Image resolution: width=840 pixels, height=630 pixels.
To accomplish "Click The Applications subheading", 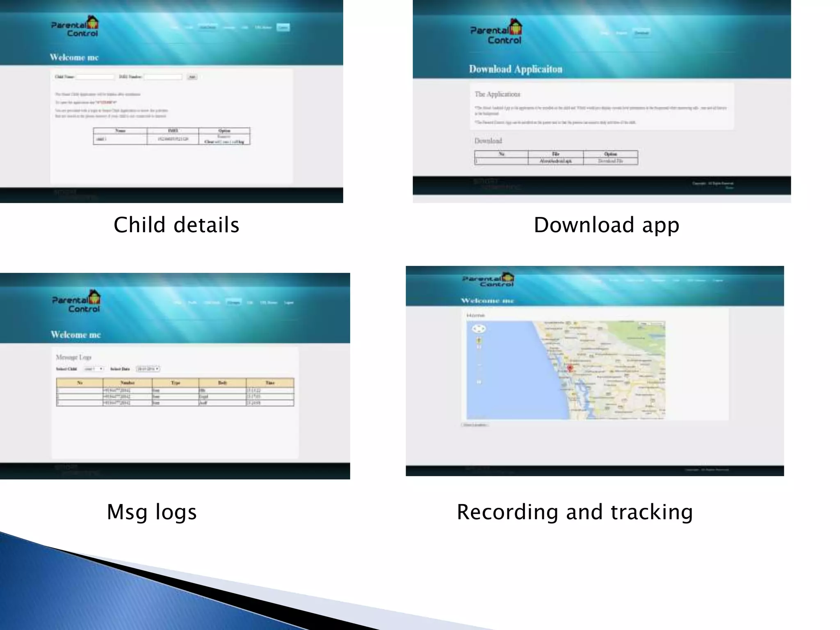I will coord(498,94).
